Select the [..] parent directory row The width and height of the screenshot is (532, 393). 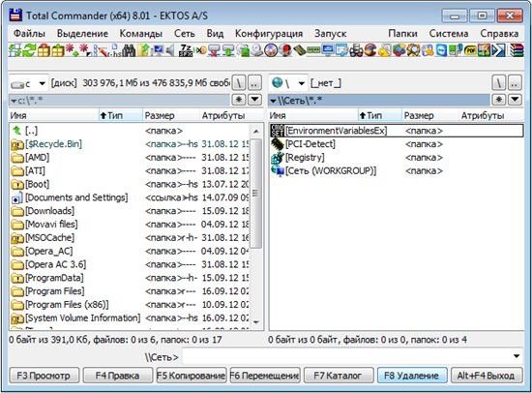click(129, 131)
